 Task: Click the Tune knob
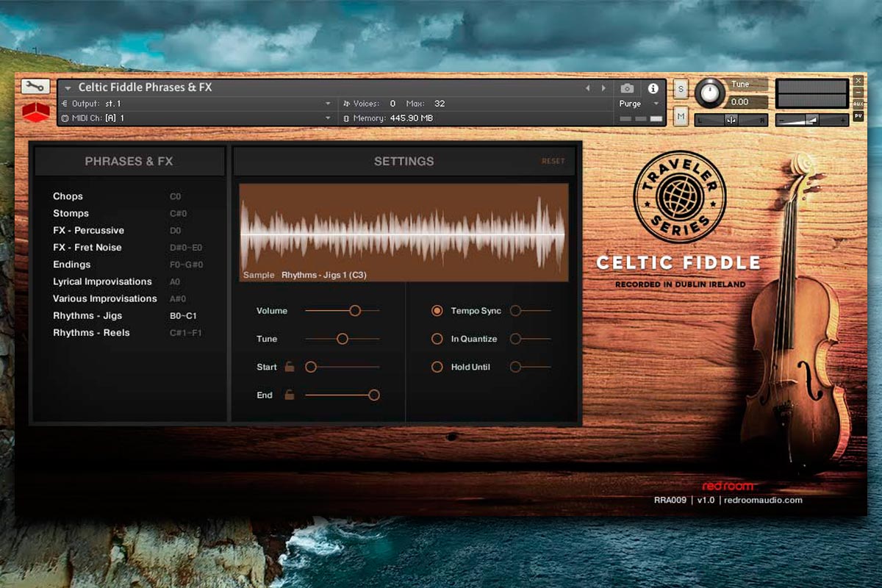709,93
